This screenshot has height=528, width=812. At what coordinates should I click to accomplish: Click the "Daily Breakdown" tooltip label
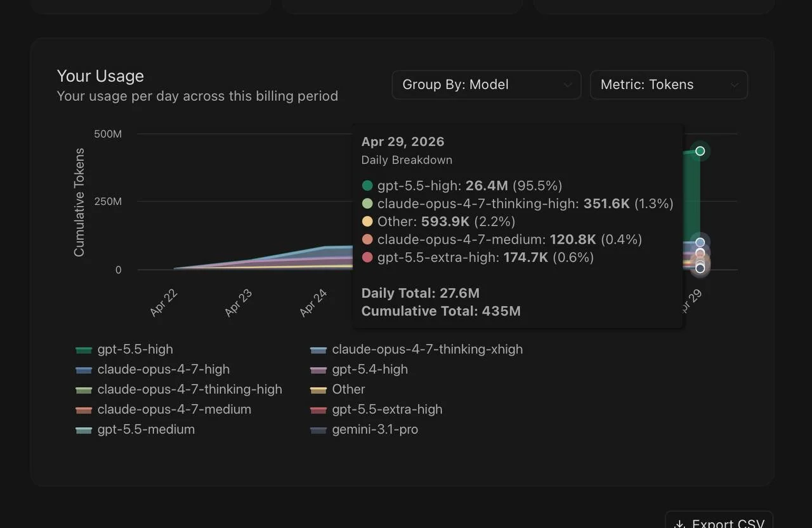point(407,160)
